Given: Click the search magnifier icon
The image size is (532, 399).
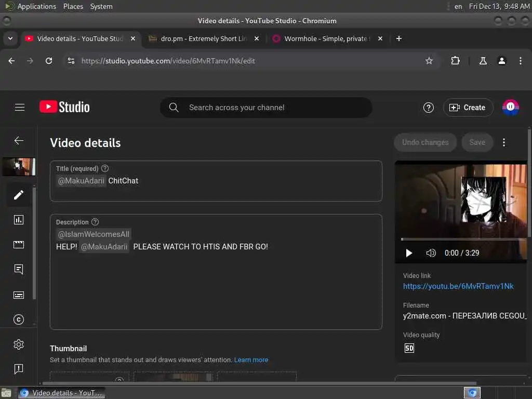Looking at the screenshot, I should (174, 108).
